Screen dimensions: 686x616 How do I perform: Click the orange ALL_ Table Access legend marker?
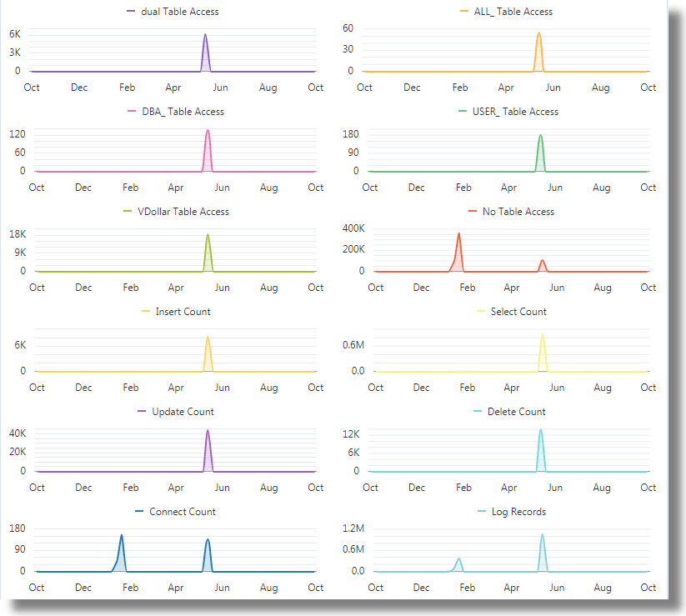[465, 11]
